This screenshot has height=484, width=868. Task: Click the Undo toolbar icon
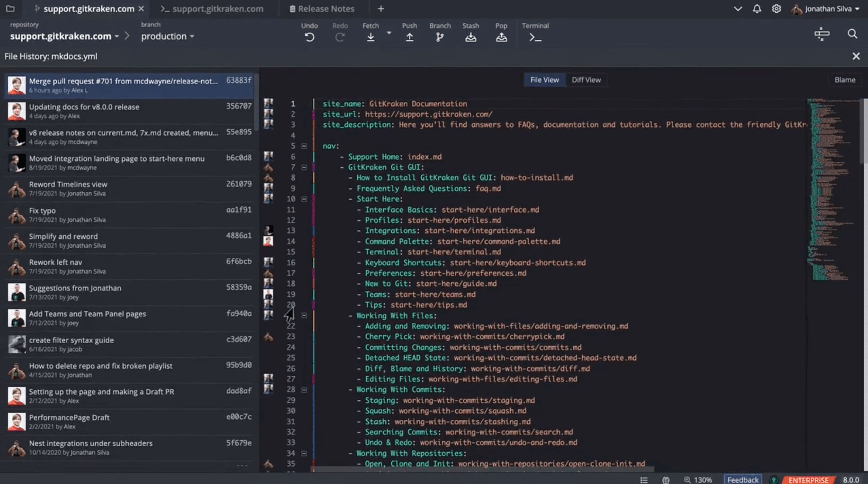pos(309,37)
